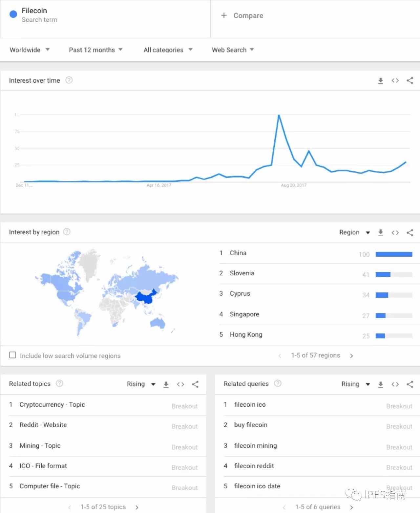Image resolution: width=420 pixels, height=513 pixels.
Task: Open help for Interest over time
Action: (69, 80)
